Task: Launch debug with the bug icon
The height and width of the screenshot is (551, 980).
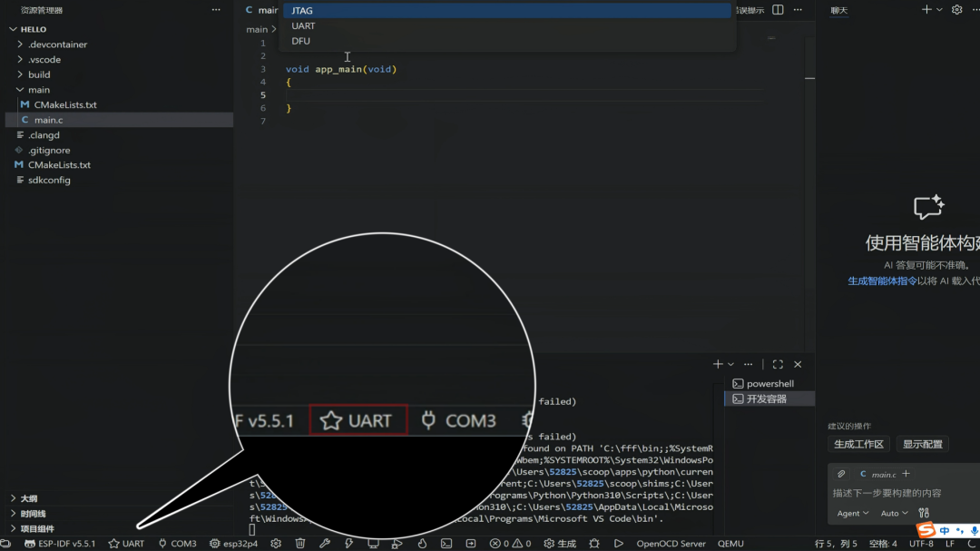Action: [593, 544]
